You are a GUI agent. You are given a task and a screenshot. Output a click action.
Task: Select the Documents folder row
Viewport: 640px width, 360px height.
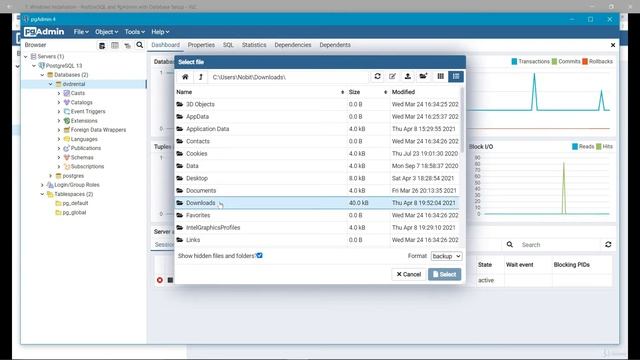click(x=317, y=191)
